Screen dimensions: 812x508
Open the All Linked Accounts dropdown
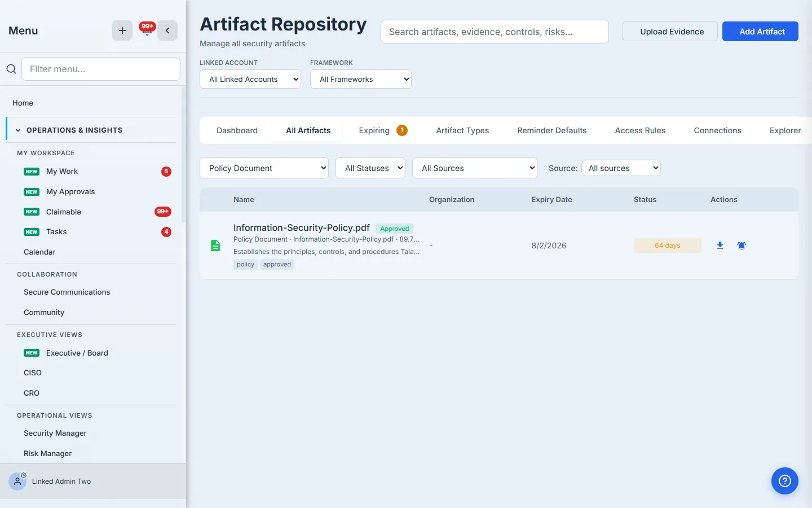[x=250, y=79]
